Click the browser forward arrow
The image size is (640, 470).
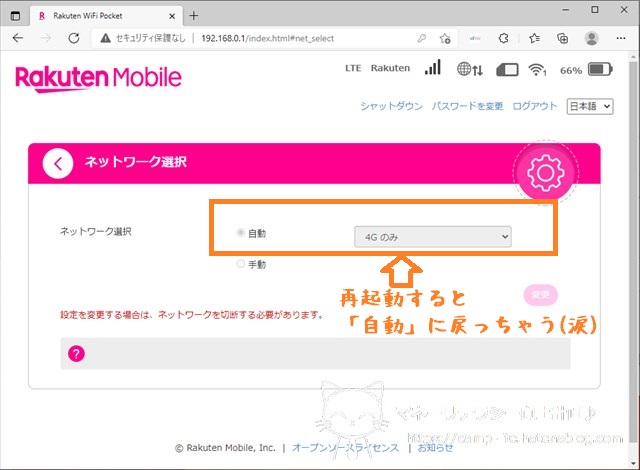pyautogui.click(x=46, y=38)
